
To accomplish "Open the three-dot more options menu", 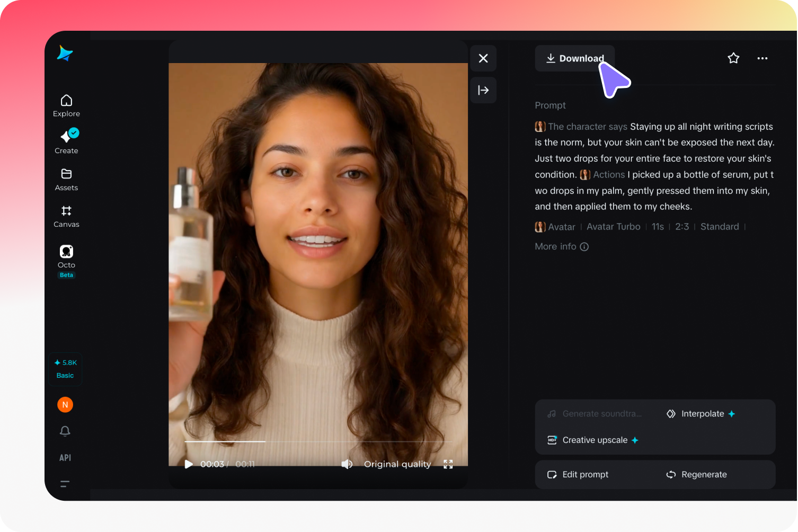I will point(762,58).
